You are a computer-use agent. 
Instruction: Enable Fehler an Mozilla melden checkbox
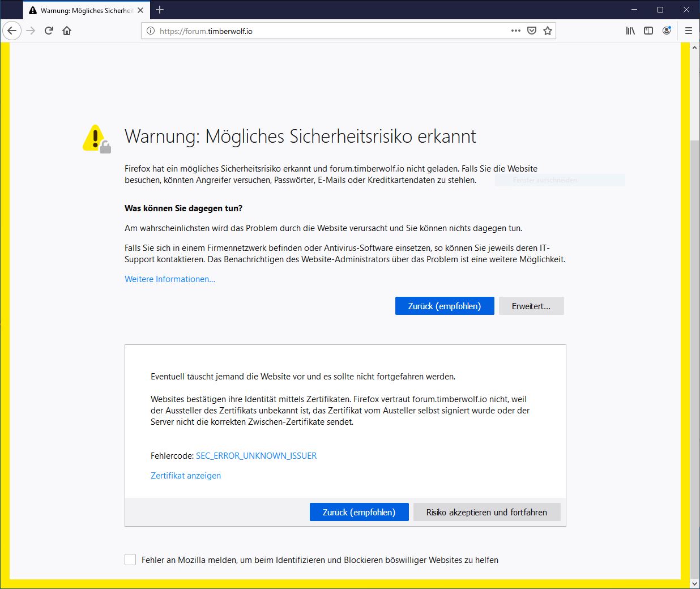(x=130, y=560)
